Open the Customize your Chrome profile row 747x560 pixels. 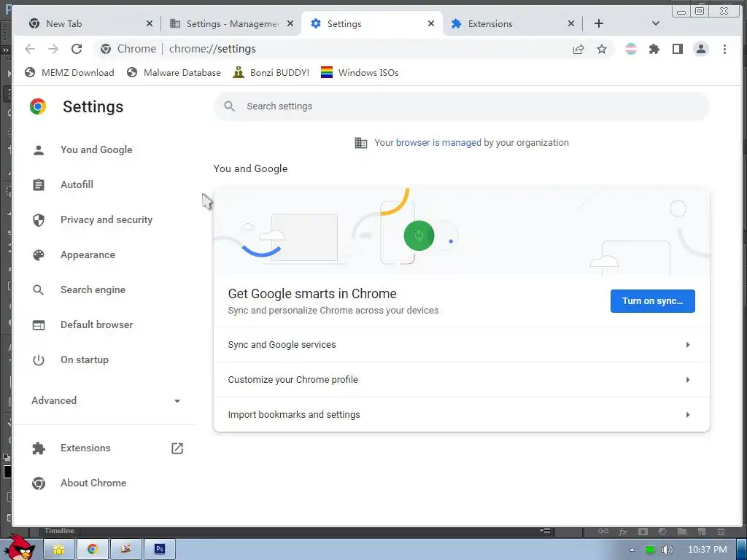coord(461,379)
